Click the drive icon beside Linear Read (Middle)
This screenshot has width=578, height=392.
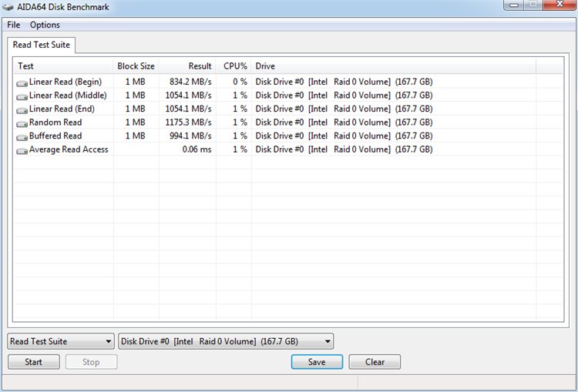22,97
